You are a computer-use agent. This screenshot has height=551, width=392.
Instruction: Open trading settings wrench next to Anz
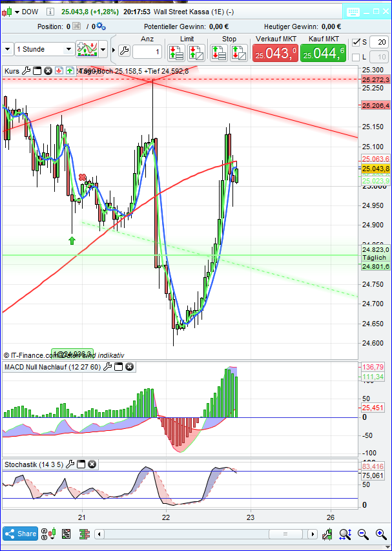124,51
